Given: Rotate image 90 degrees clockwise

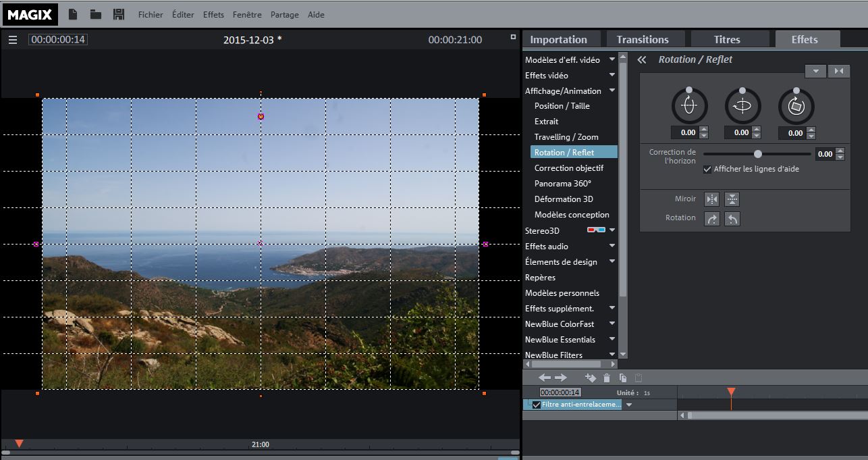Looking at the screenshot, I should tap(711, 219).
